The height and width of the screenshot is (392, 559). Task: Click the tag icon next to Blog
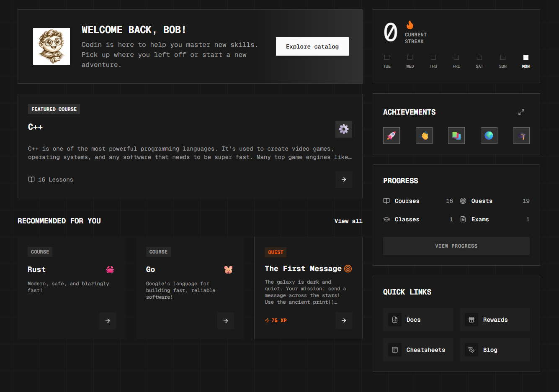[x=471, y=350]
